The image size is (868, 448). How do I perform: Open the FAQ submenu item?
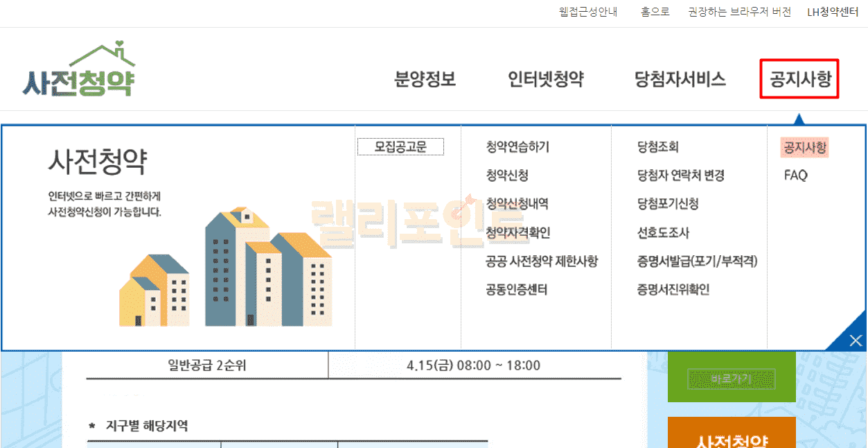796,175
